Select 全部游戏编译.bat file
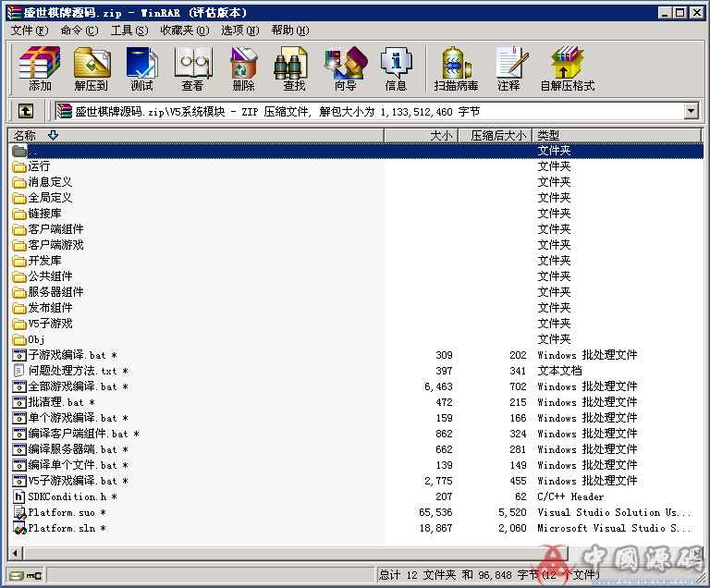Viewport: 710px width, 588px height. (70, 386)
